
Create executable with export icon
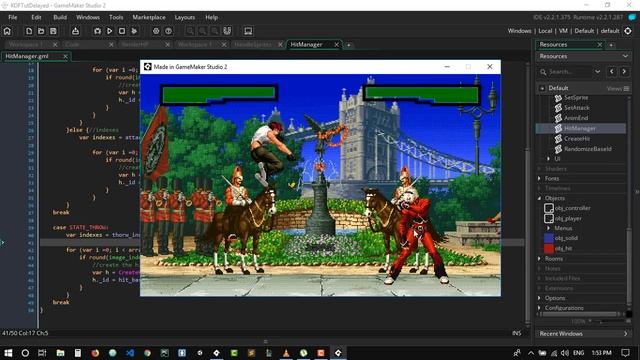pyautogui.click(x=76, y=31)
